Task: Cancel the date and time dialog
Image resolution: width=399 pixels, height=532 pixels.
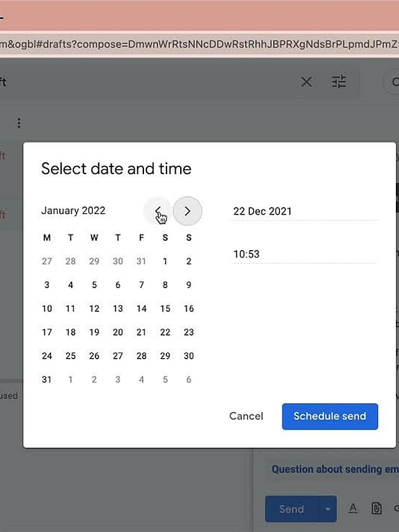Action: point(246,416)
